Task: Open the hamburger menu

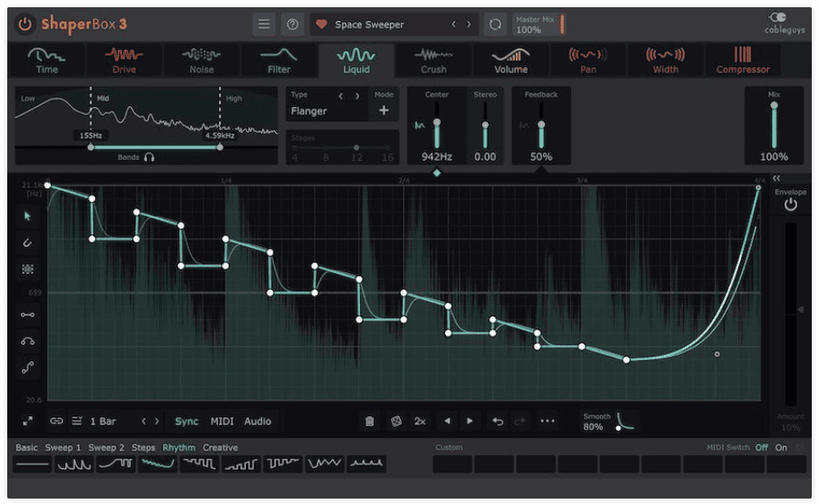Action: tap(263, 24)
